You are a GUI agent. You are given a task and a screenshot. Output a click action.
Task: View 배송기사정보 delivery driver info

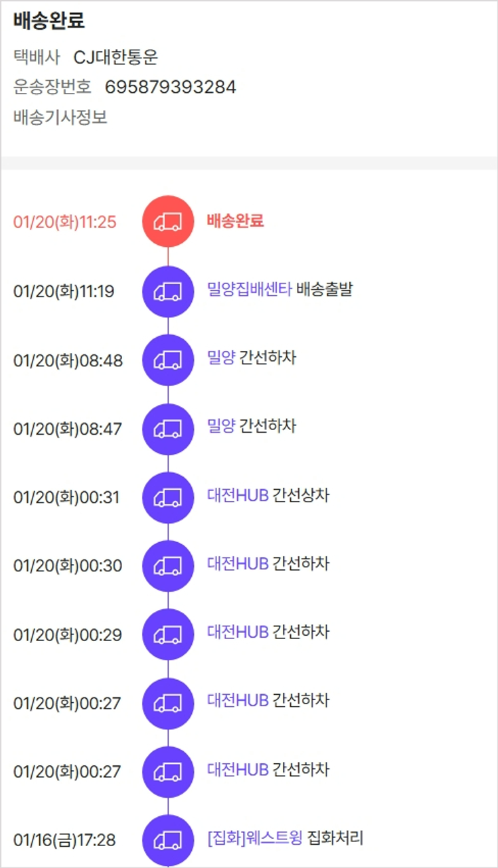tap(60, 118)
